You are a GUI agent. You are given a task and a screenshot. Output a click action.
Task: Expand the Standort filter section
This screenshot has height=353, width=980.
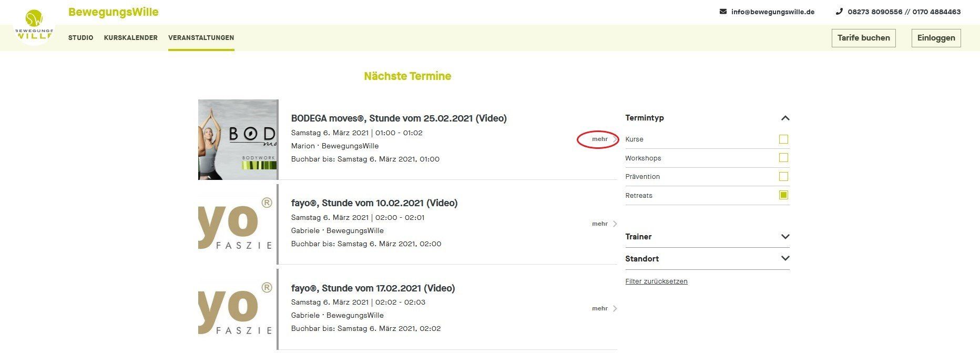(x=785, y=258)
